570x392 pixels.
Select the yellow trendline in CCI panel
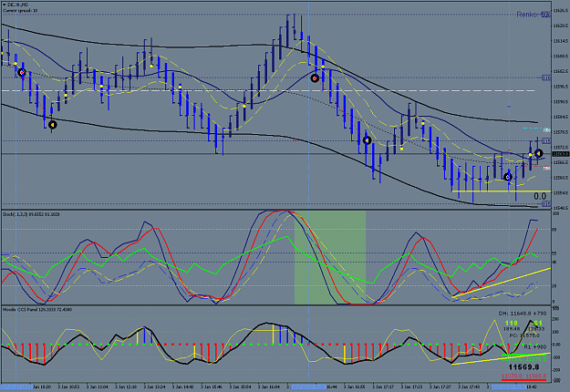[x=501, y=358]
